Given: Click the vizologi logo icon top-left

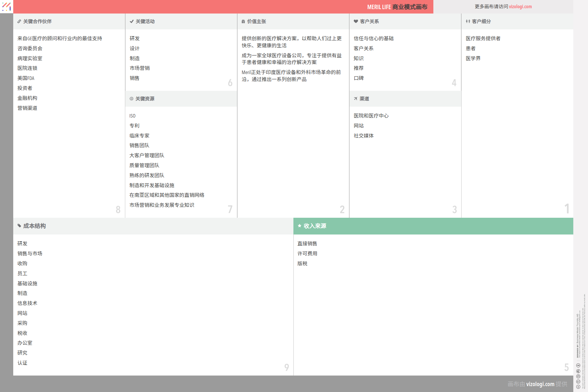Looking at the screenshot, I should point(6,6).
